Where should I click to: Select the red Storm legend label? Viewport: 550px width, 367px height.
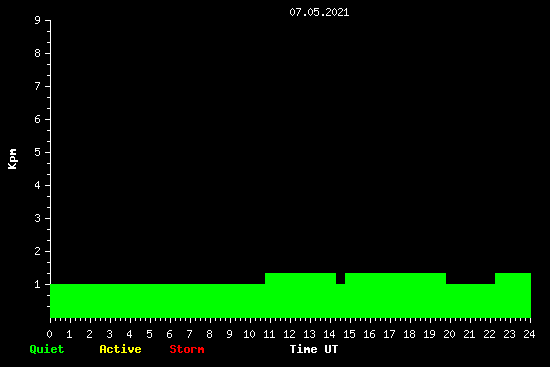point(187,349)
